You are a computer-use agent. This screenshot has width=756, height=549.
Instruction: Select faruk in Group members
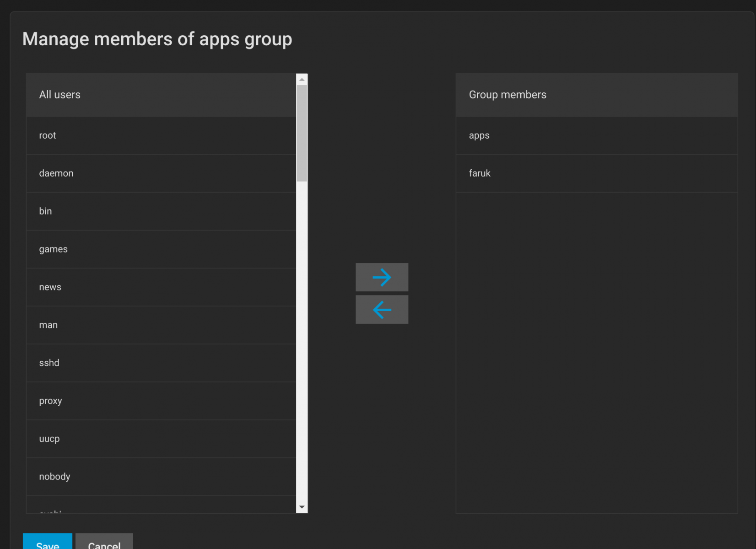597,173
